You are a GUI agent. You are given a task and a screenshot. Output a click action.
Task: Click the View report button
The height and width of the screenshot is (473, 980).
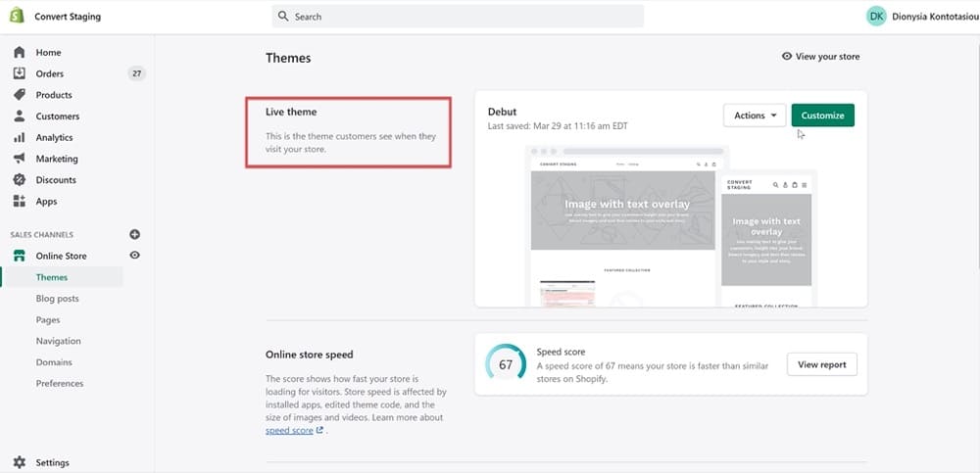click(821, 364)
